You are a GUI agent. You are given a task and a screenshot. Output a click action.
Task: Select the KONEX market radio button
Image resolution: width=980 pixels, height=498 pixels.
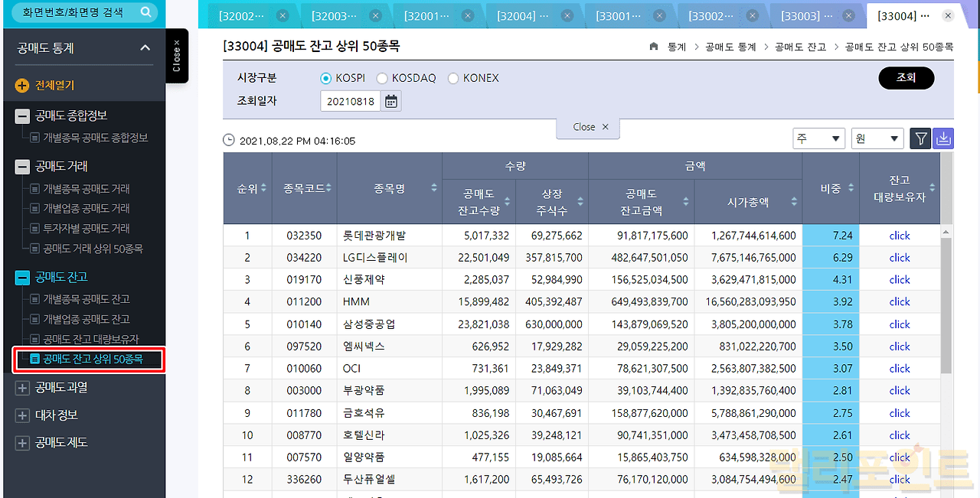point(453,78)
